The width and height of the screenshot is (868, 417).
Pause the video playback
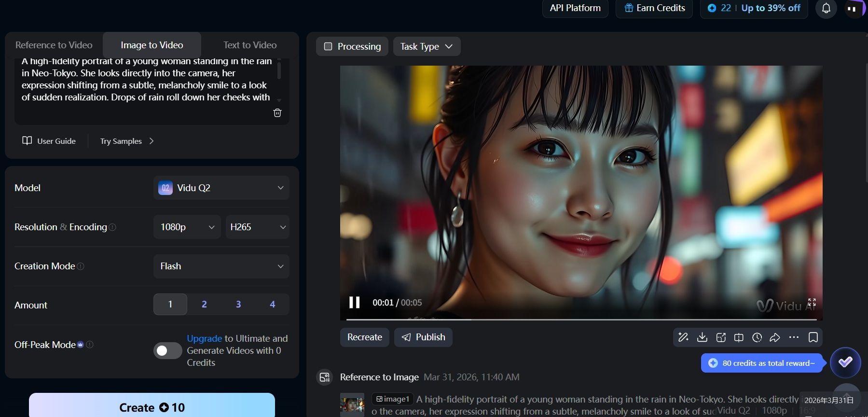[355, 303]
